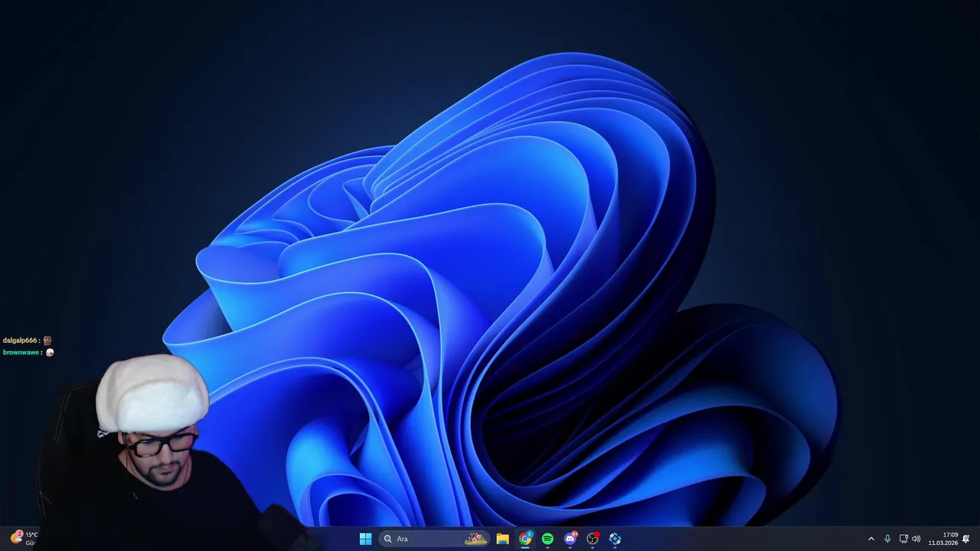Open the volume speaker icon
The width and height of the screenshot is (980, 551).
pyautogui.click(x=916, y=539)
